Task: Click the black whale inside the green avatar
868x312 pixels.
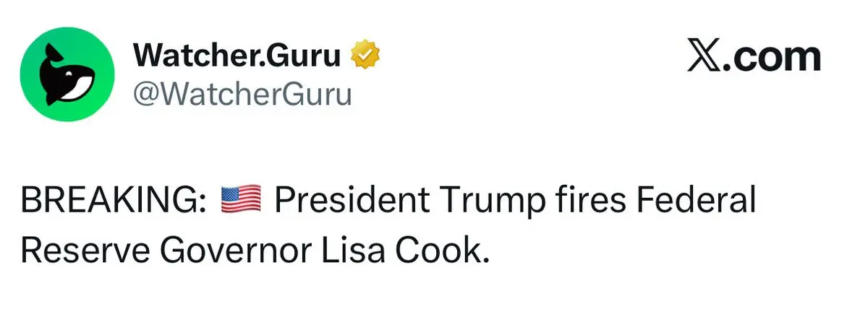Action: (x=69, y=75)
